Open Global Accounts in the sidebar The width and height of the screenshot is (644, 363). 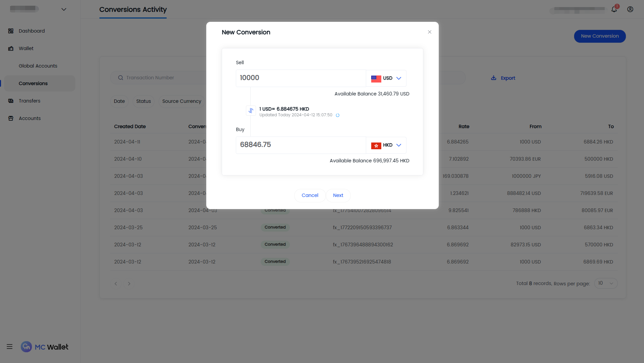click(38, 66)
